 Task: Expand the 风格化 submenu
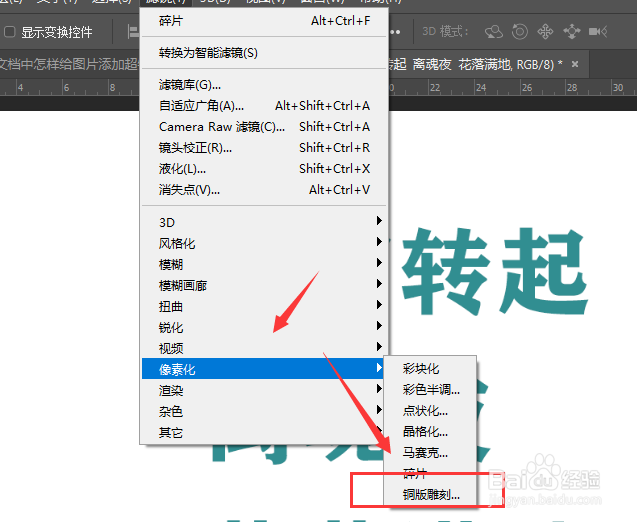coord(264,243)
